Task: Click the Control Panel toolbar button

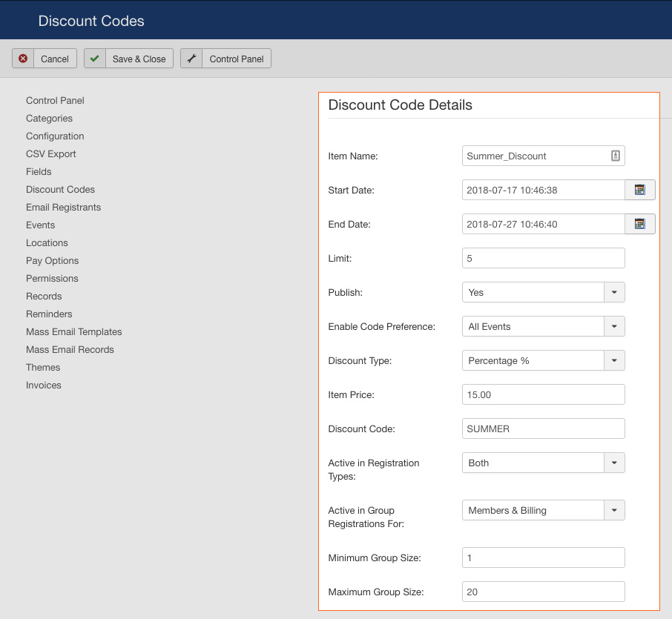Action: [226, 59]
